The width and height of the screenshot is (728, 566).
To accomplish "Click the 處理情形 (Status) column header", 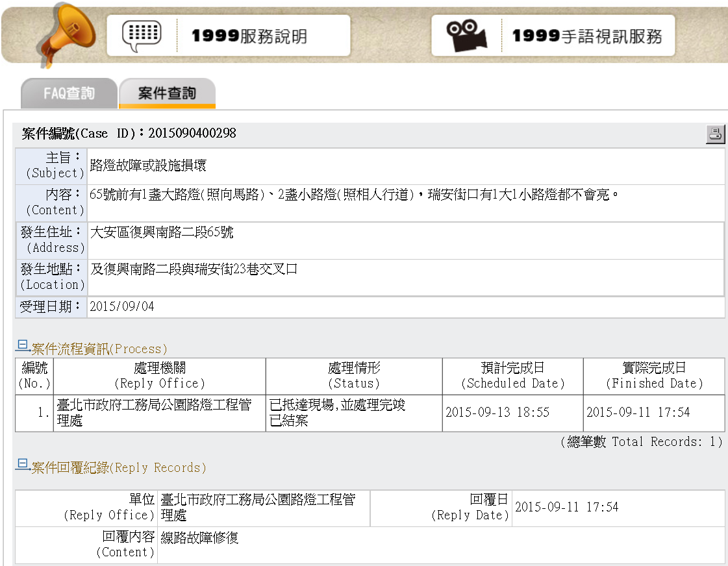I will click(354, 376).
